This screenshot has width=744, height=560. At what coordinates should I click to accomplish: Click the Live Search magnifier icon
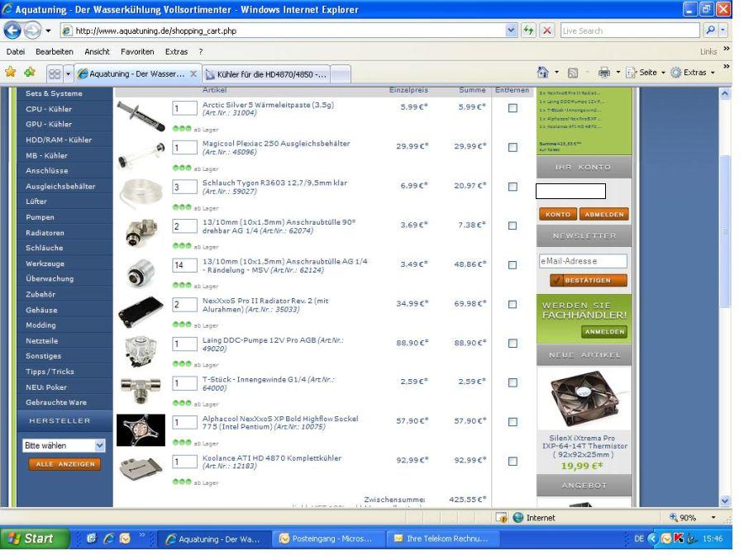click(710, 31)
